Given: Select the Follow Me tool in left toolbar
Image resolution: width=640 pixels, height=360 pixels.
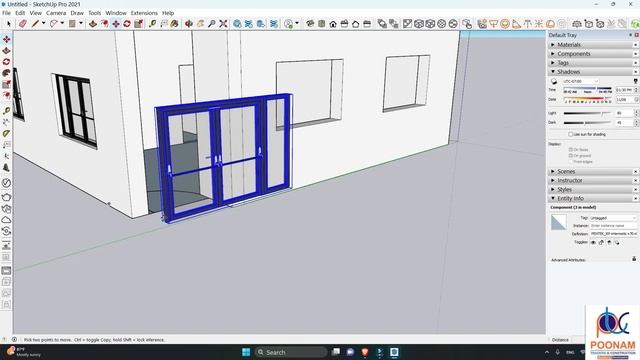Looking at the screenshot, I should (6, 73).
